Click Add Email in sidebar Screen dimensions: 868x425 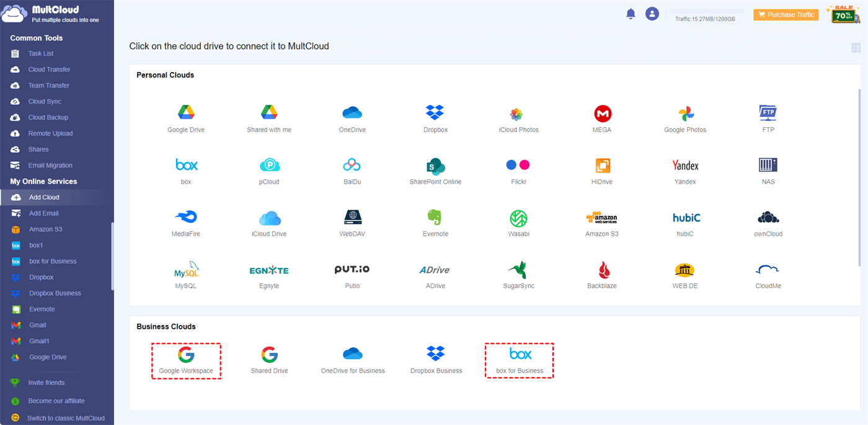[x=43, y=213]
